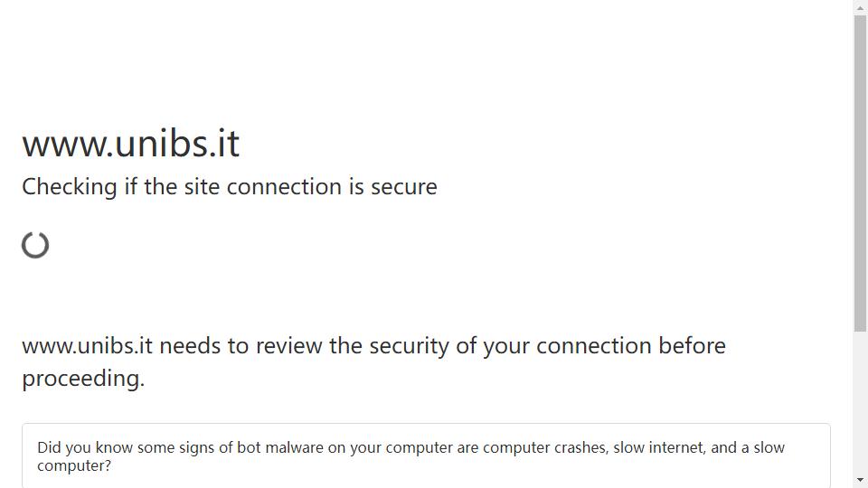Image resolution: width=868 pixels, height=488 pixels.
Task: Click the scrollbar up arrow
Action: tap(860, 8)
